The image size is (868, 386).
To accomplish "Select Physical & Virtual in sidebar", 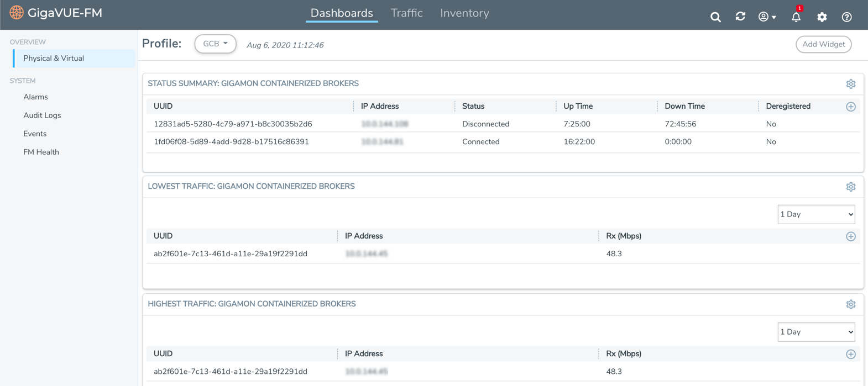I will point(74,58).
